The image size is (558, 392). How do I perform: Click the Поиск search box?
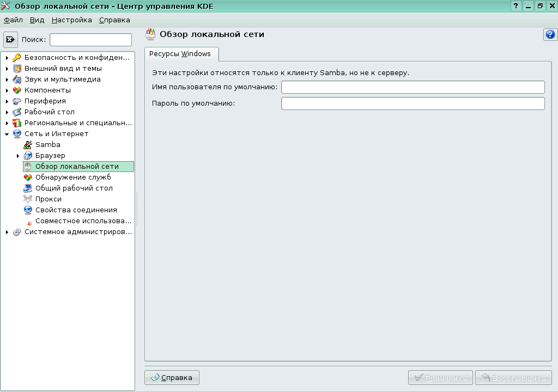[90, 39]
